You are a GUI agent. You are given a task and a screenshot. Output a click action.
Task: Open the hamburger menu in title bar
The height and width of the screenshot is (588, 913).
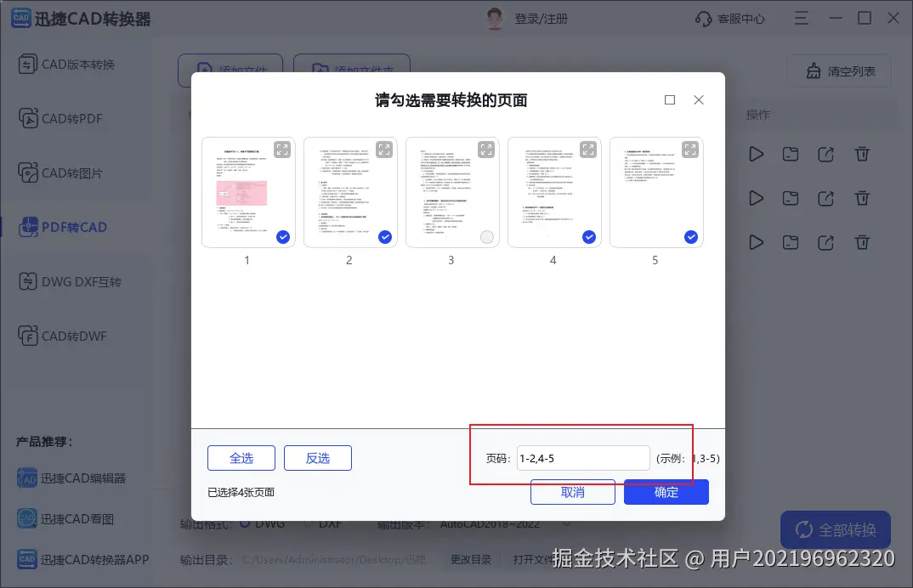[x=801, y=18]
